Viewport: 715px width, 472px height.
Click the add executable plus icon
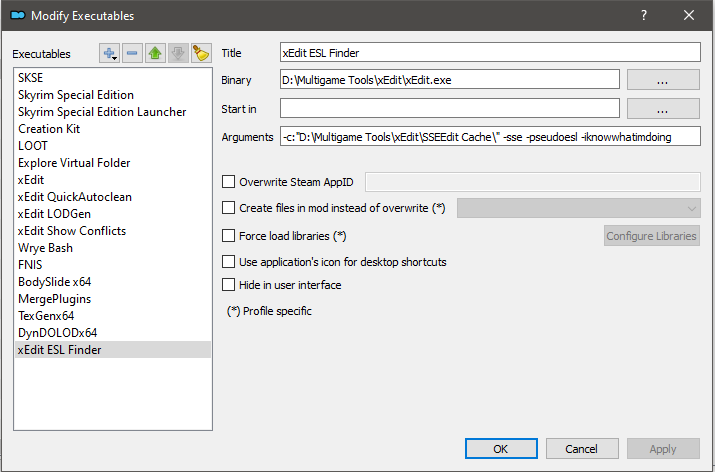[x=110, y=52]
